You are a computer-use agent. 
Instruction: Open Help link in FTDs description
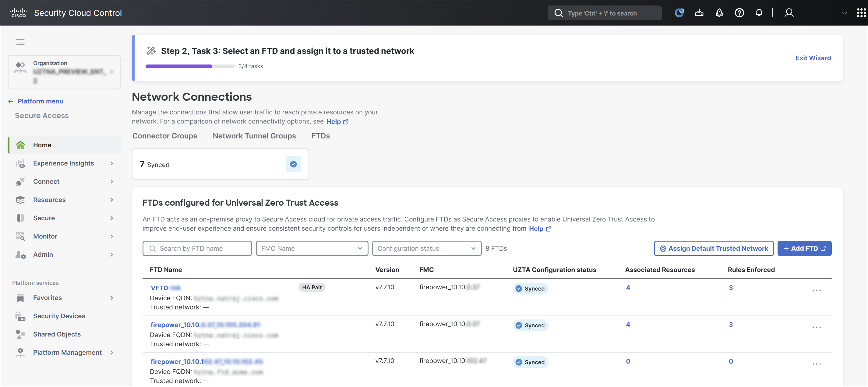(x=540, y=229)
